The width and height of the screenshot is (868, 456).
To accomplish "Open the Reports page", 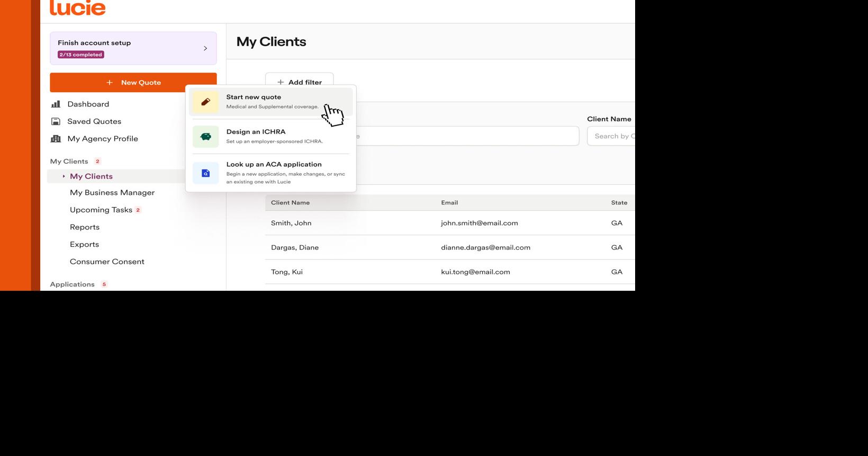I will tap(85, 227).
